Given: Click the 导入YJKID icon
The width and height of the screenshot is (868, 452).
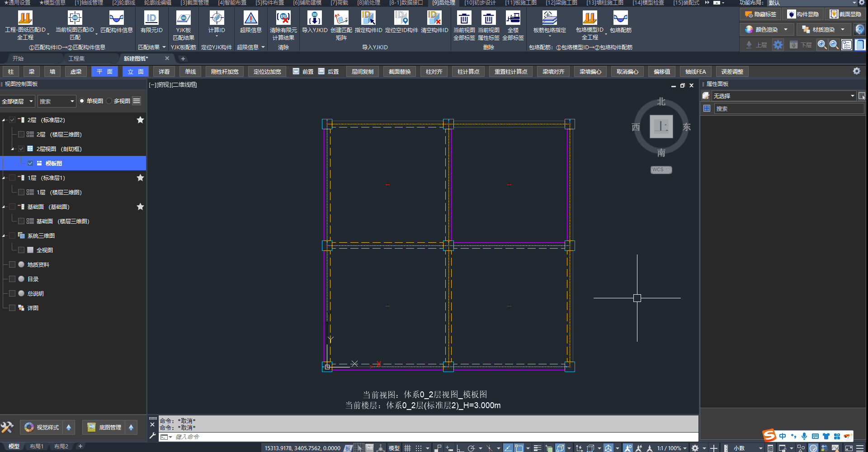Looking at the screenshot, I should point(314,19).
